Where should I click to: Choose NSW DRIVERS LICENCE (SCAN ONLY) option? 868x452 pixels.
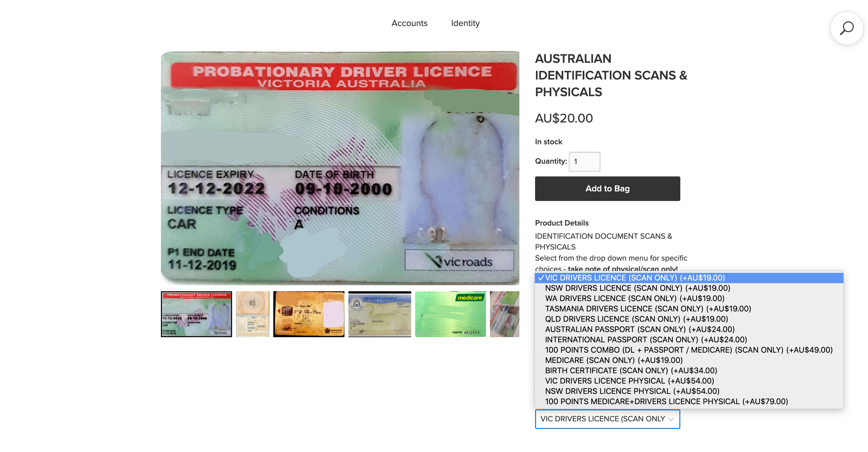pyautogui.click(x=637, y=288)
